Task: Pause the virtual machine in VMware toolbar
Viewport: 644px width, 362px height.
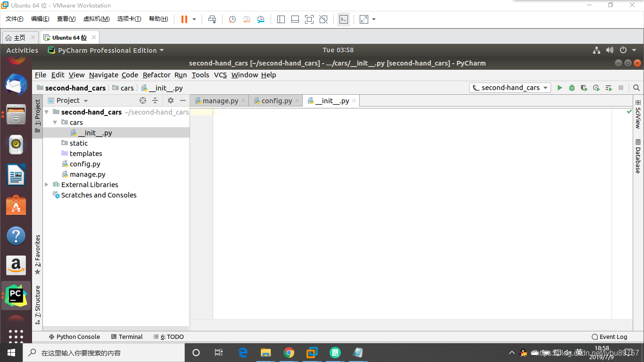Action: coord(184,19)
